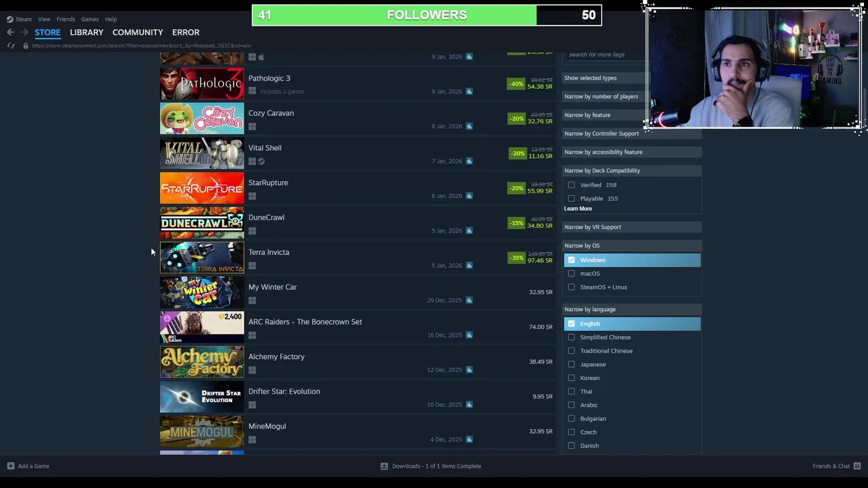This screenshot has height=488, width=868.
Task: Click the Downloads status icon
Action: point(384,466)
